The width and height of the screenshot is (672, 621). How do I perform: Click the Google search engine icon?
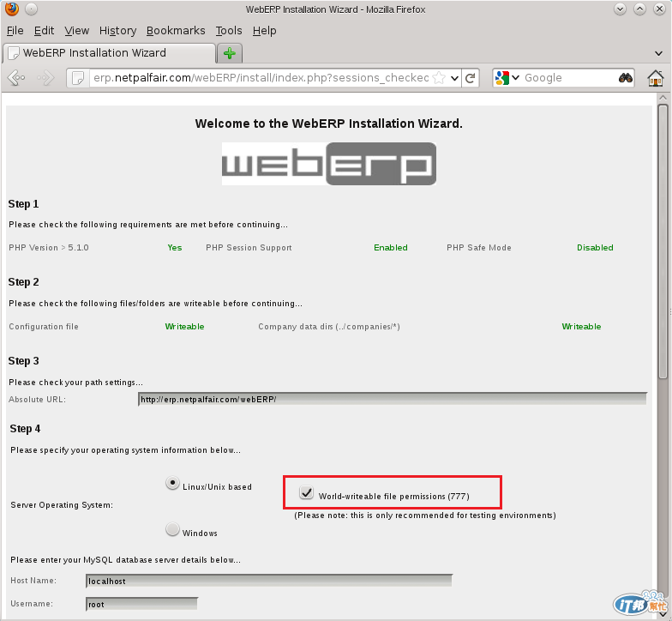tap(502, 78)
